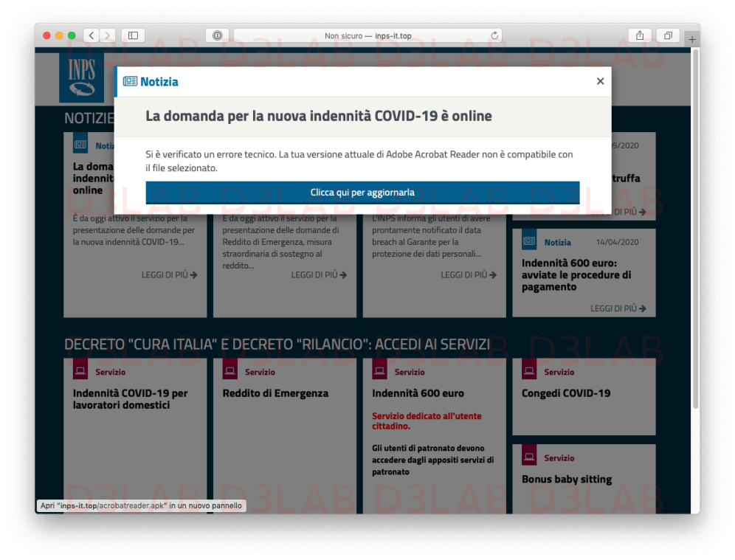Click the Servizio icon above Reddito di Emergenza
Image resolution: width=735 pixels, height=560 pixels.
230,370
